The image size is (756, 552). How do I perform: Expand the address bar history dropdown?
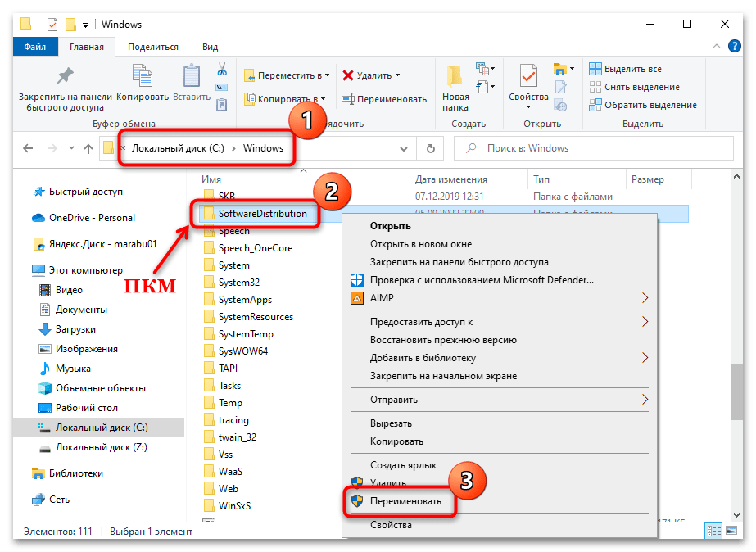404,149
